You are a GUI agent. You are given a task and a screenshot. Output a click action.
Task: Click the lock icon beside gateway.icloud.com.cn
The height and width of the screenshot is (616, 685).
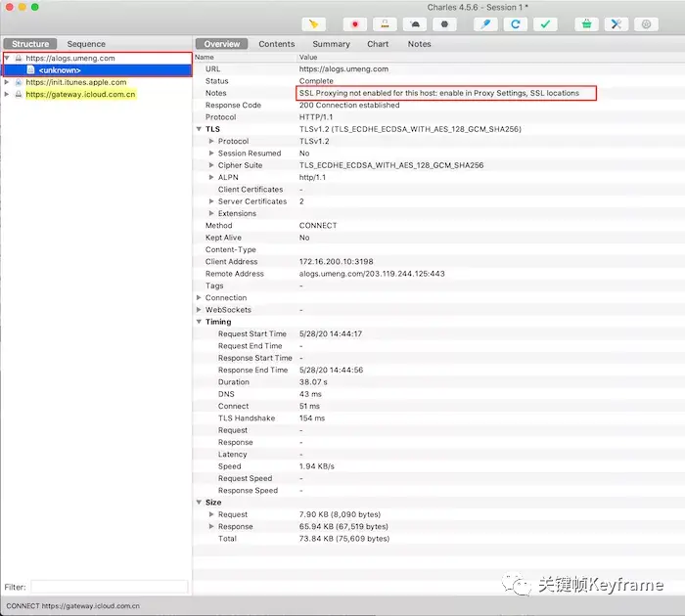19,94
